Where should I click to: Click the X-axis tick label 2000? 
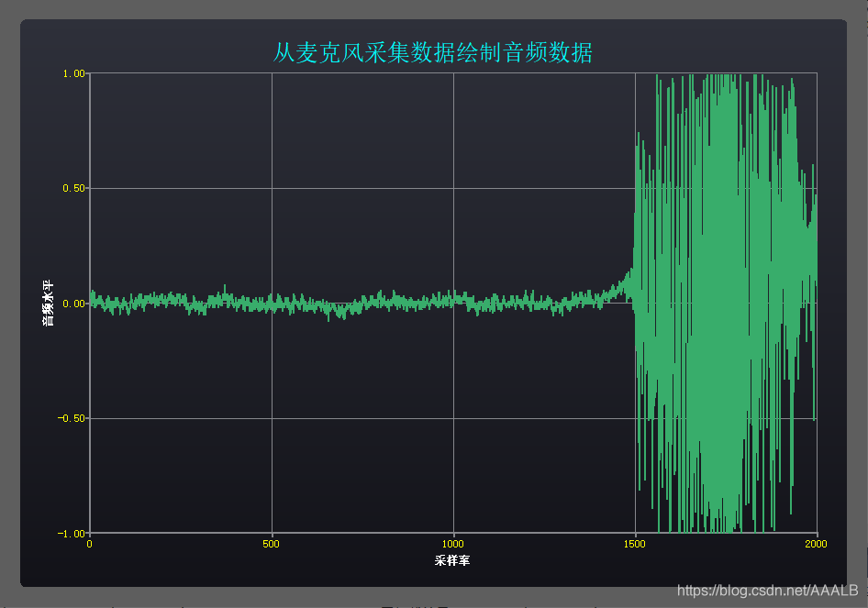click(816, 544)
